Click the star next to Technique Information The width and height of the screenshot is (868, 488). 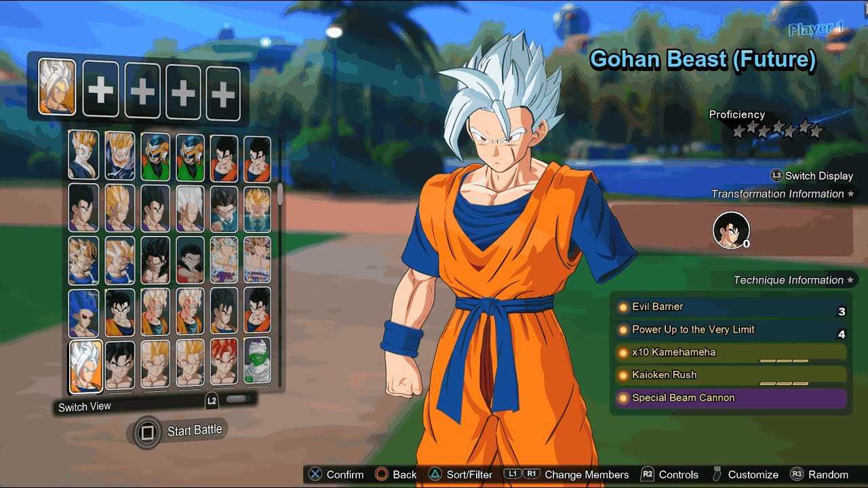pyautogui.click(x=850, y=280)
